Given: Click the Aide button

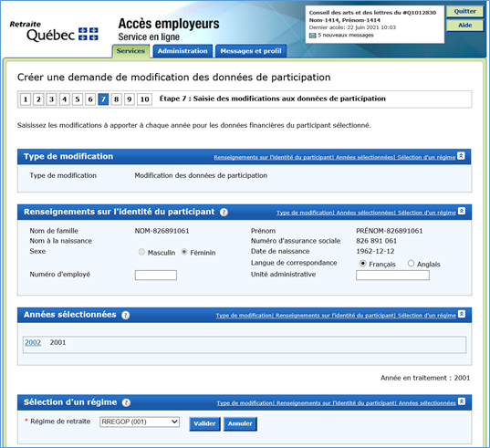Looking at the screenshot, I should point(465,26).
